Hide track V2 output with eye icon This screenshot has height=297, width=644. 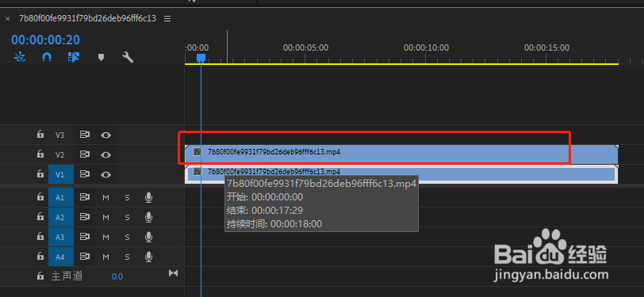tap(106, 154)
